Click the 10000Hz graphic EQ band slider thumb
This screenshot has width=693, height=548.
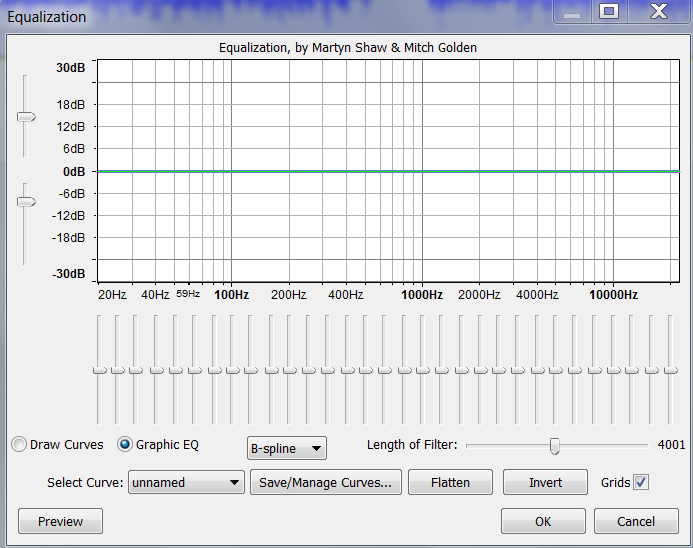point(613,370)
